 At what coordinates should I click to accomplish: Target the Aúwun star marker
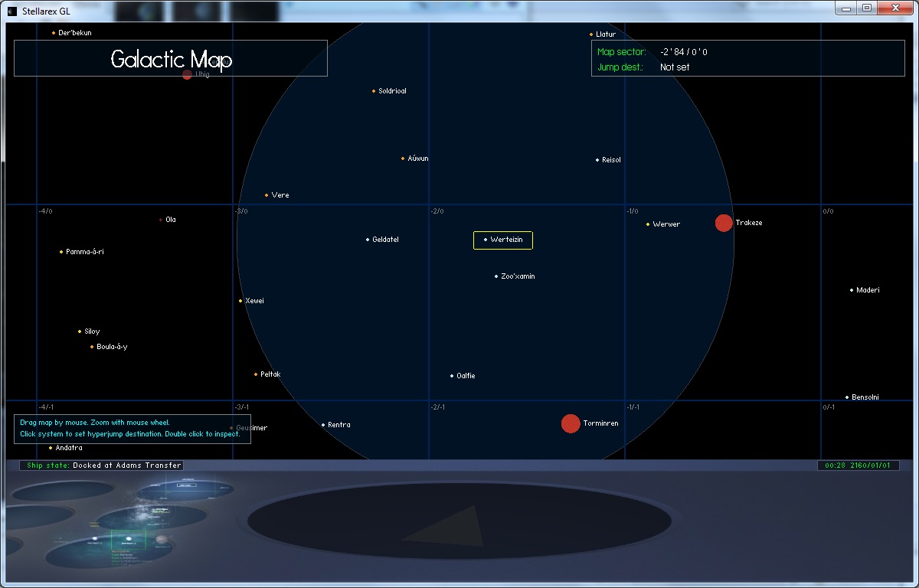click(x=403, y=158)
